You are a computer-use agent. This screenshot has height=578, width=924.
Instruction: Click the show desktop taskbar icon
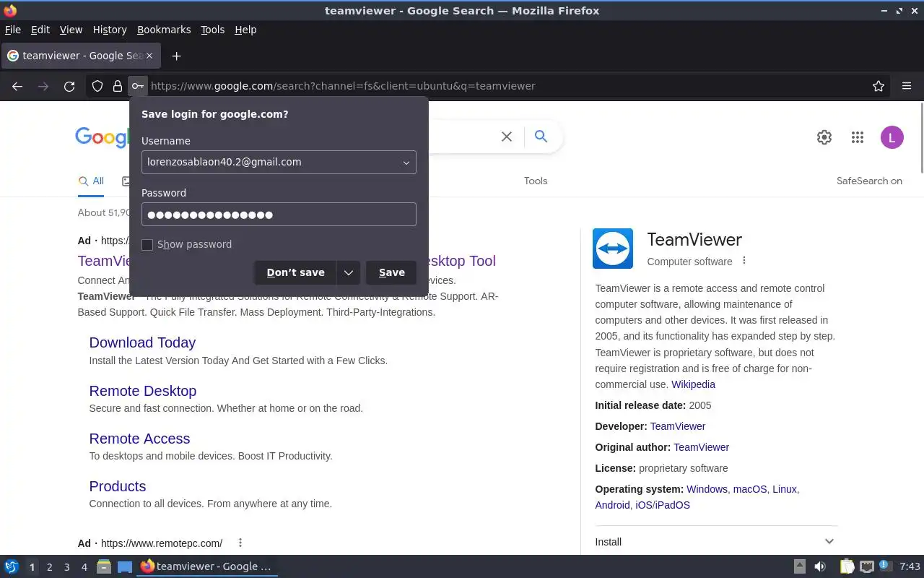[125, 566]
